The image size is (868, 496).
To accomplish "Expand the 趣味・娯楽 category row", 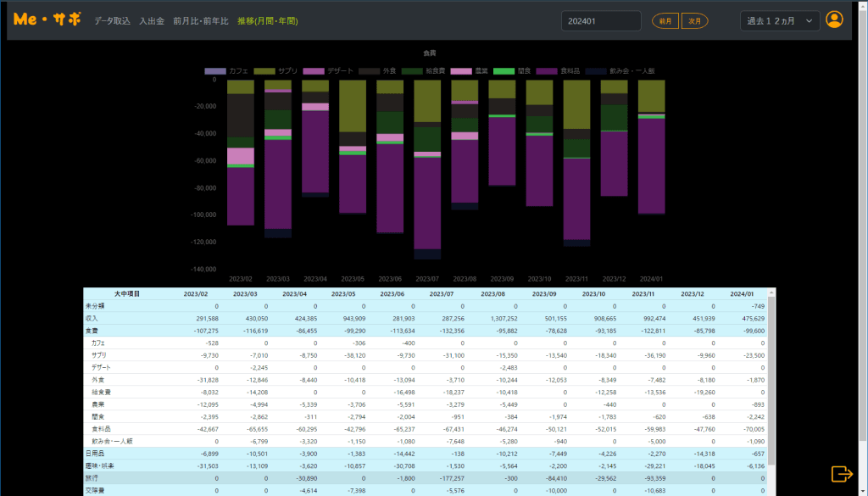I will click(98, 465).
